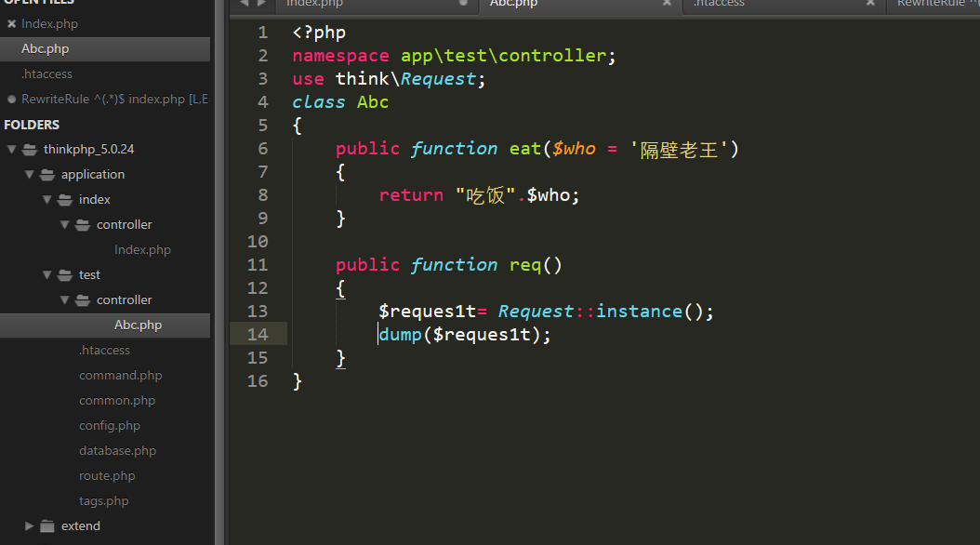Click the extend folder icon

(47, 526)
